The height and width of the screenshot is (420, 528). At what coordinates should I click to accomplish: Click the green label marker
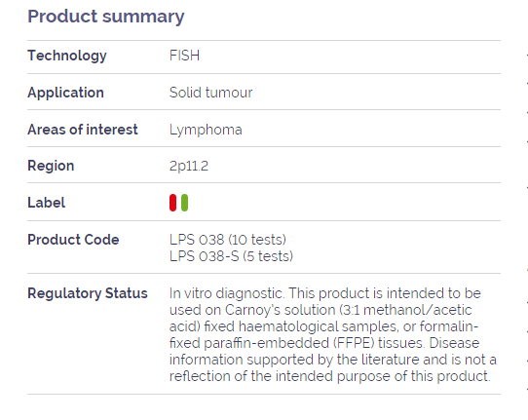184,203
